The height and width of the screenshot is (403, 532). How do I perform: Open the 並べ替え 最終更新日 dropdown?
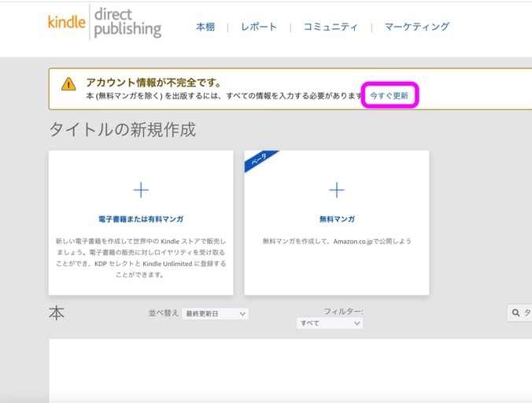215,313
